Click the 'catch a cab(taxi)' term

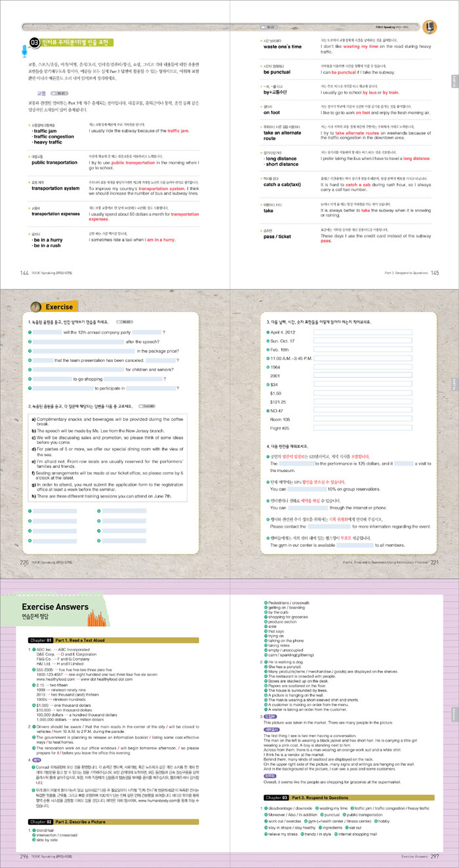coord(284,186)
